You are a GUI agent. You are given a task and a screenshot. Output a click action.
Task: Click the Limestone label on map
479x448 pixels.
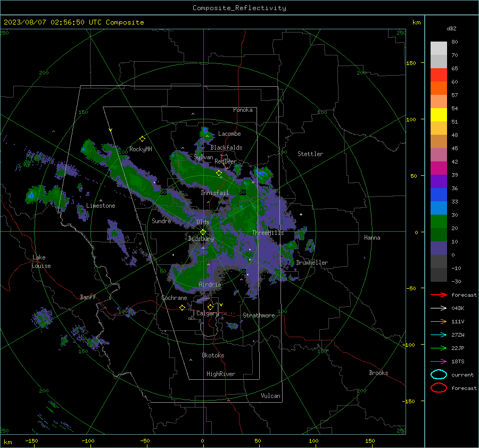tap(101, 206)
